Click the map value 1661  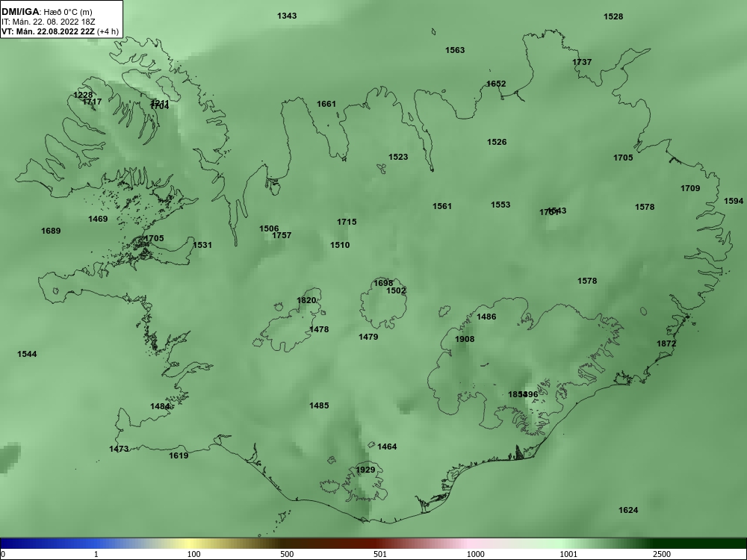point(326,104)
